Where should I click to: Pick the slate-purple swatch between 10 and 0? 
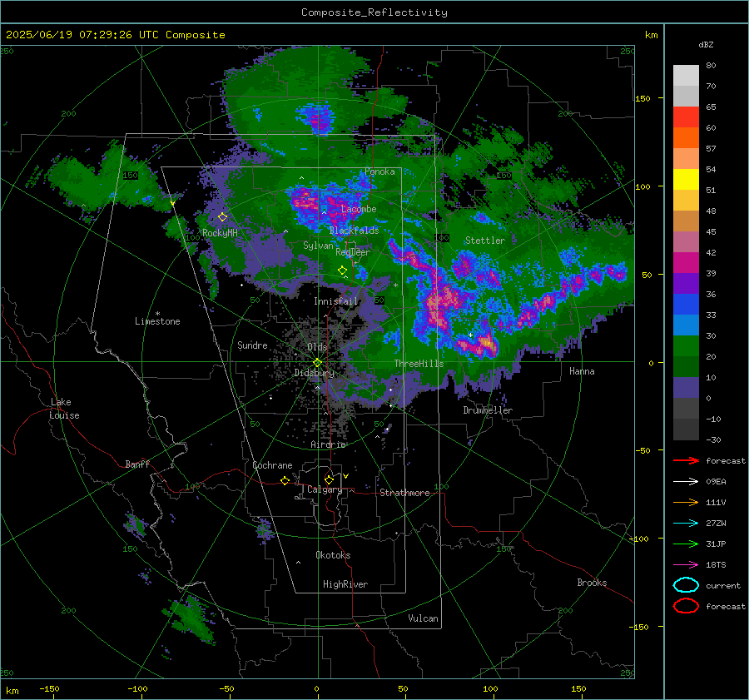[686, 388]
